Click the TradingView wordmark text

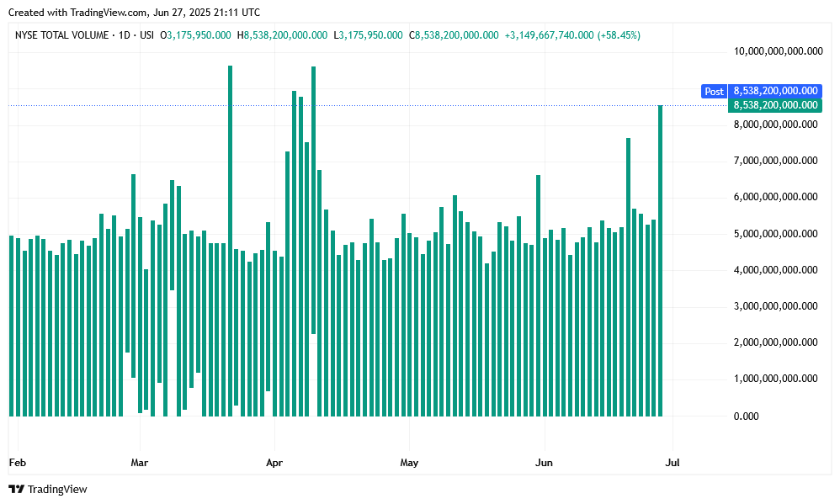coord(57,489)
